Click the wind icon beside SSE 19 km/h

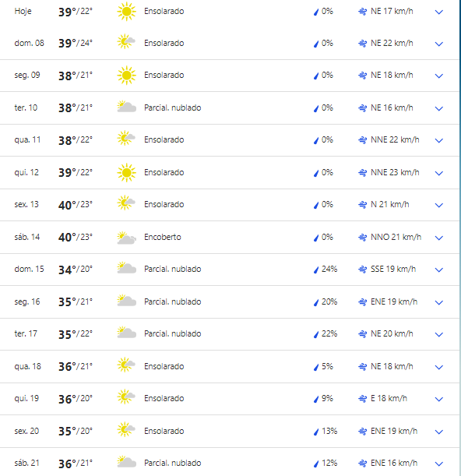362,270
